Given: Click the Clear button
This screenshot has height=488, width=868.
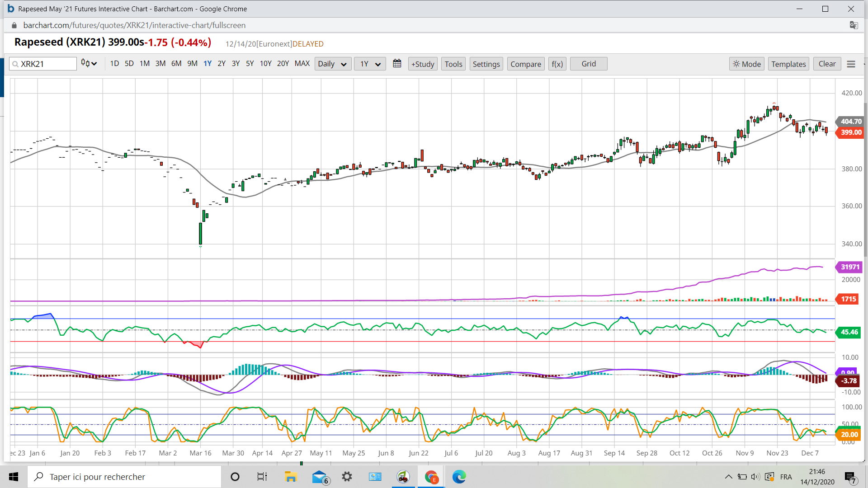Looking at the screenshot, I should click(x=827, y=64).
